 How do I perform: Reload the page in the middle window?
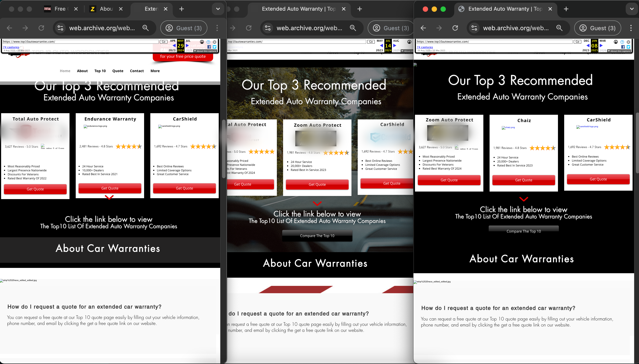point(249,28)
